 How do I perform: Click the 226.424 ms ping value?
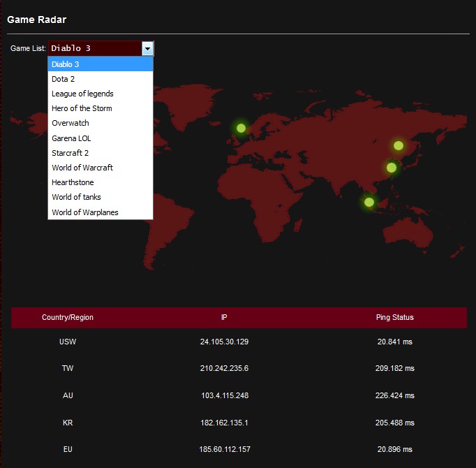click(x=394, y=395)
